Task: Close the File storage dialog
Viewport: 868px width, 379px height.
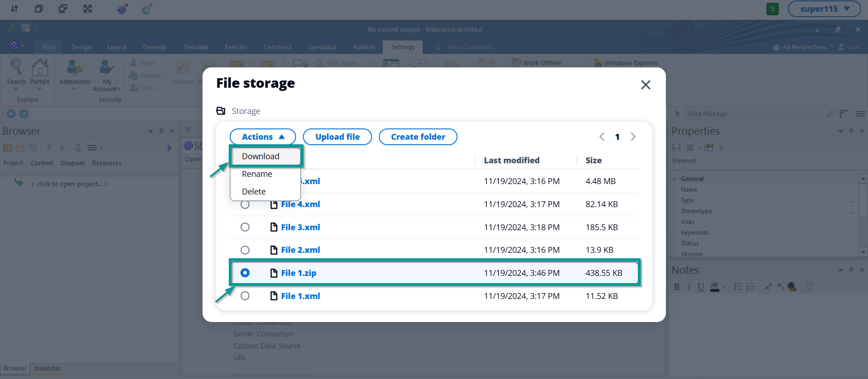Action: point(646,85)
